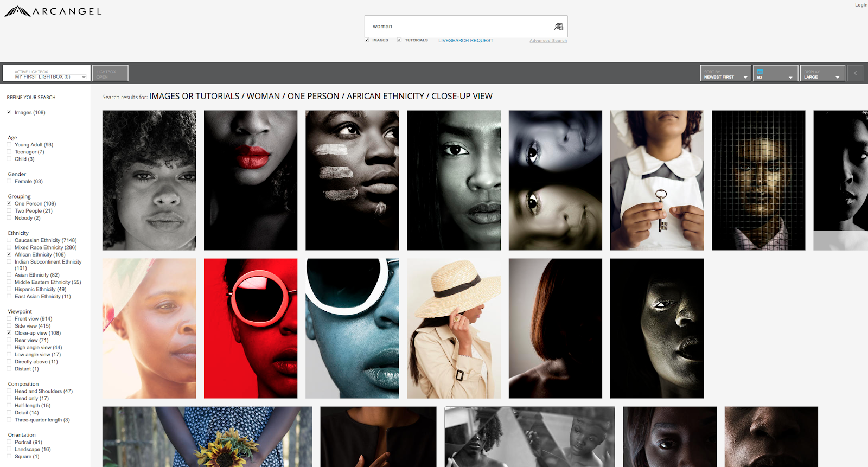Check the Child (3) filter
The height and width of the screenshot is (467, 868).
click(x=9, y=159)
